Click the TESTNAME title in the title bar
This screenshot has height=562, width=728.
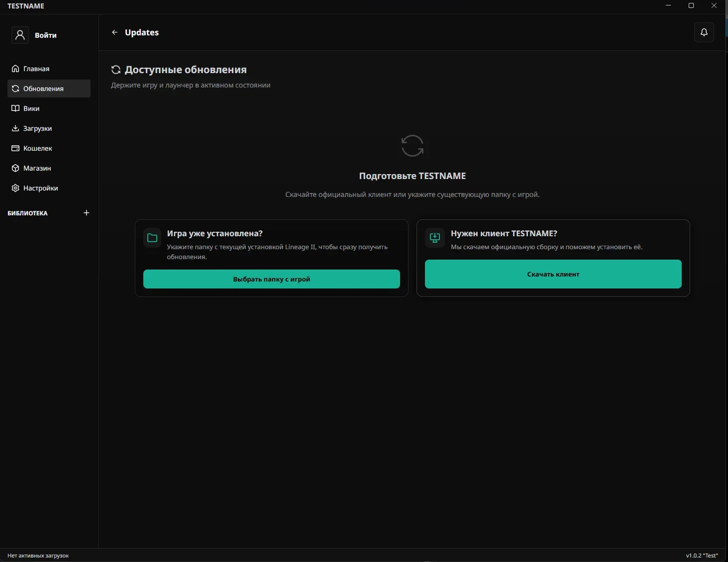26,6
